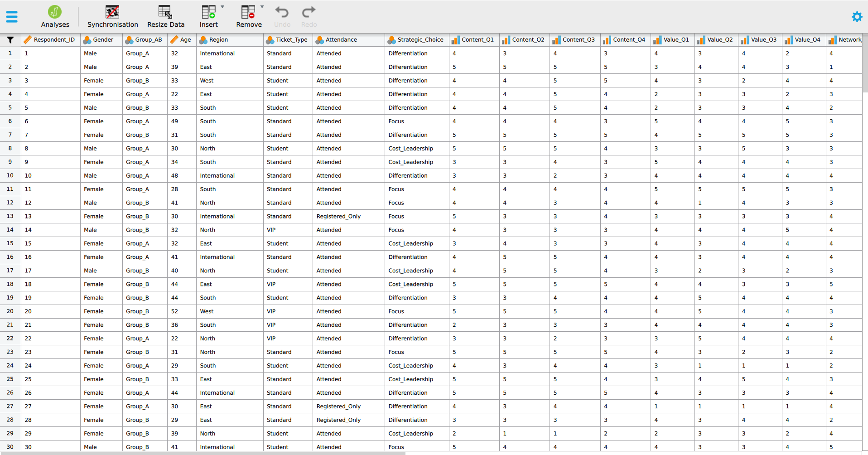The width and height of the screenshot is (868, 455).
Task: Click the Age column scale icon
Action: tap(174, 40)
